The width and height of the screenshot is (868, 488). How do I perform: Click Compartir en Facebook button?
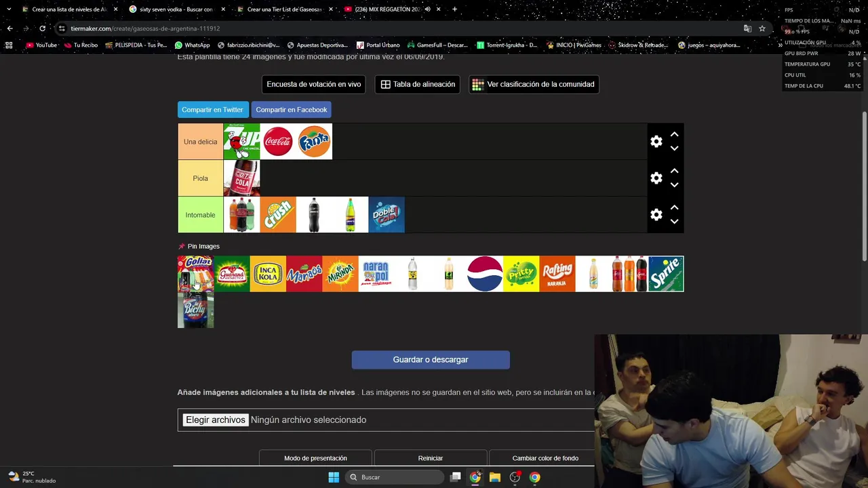tap(292, 110)
